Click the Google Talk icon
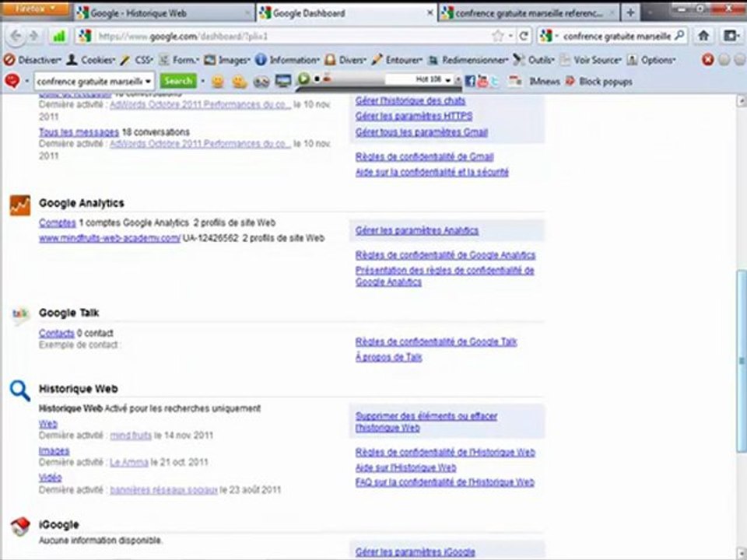The image size is (747, 560). click(20, 313)
